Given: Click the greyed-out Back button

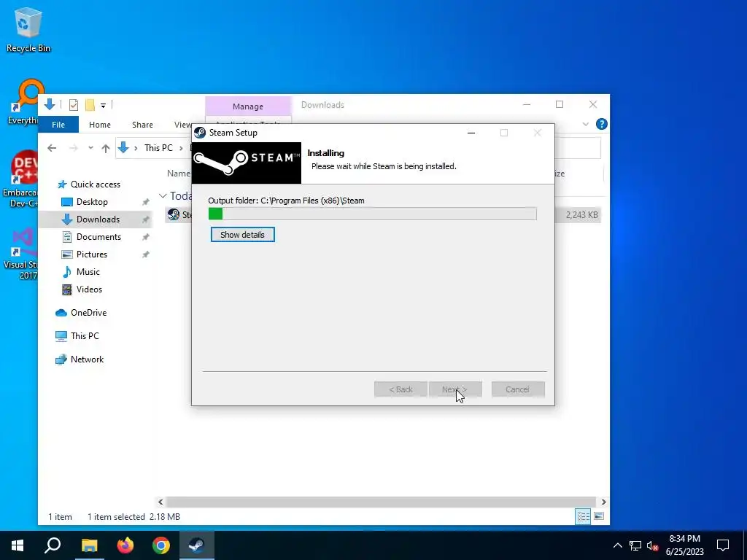Looking at the screenshot, I should click(x=400, y=389).
